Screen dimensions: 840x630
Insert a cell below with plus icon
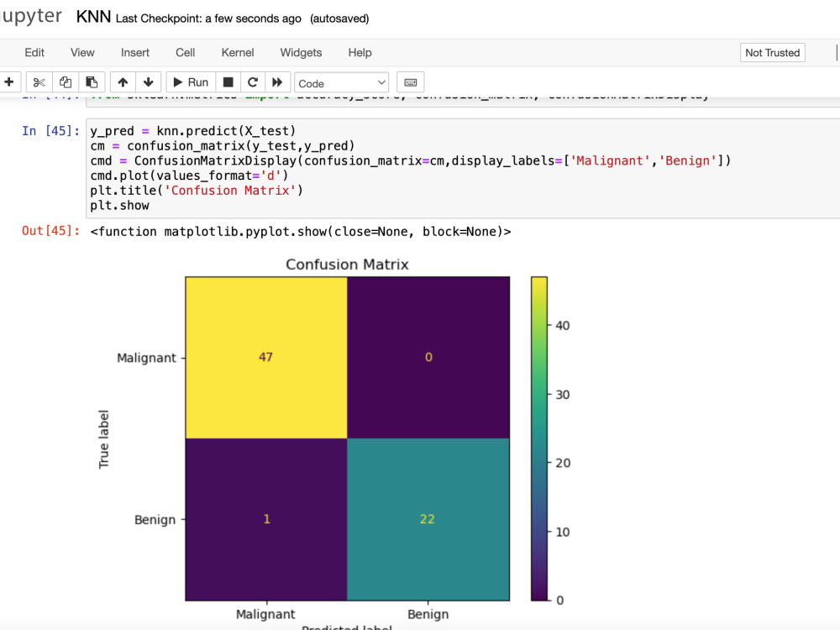point(9,82)
